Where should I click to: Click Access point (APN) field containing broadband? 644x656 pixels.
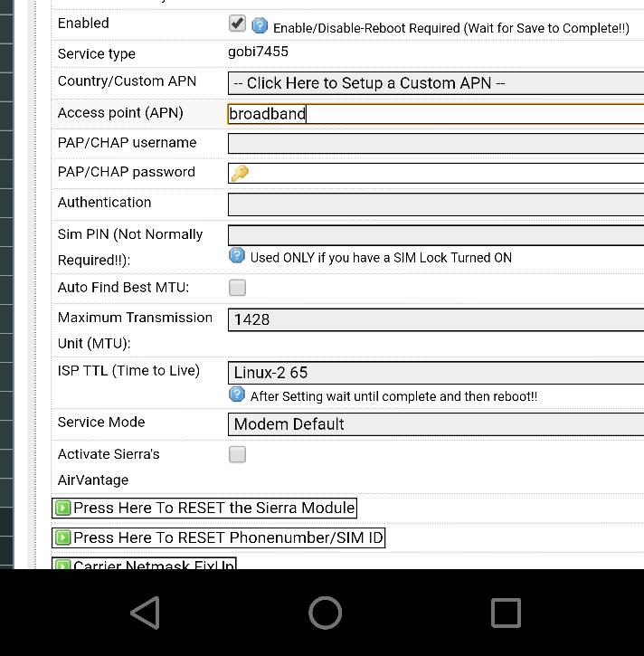pos(435,113)
